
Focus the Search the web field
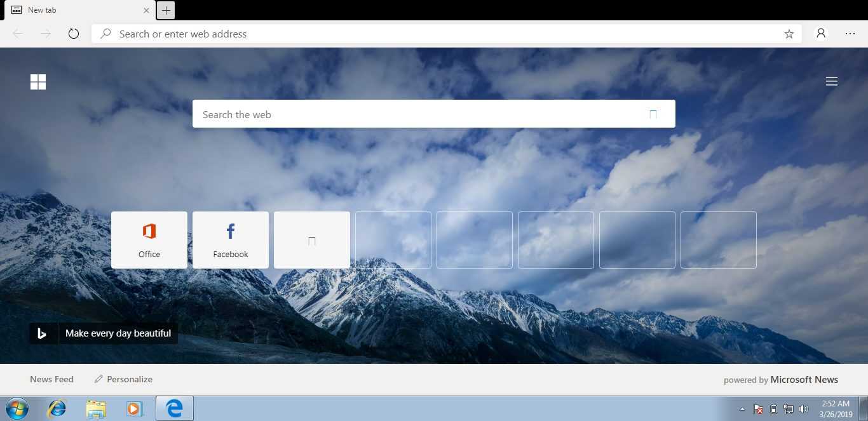pos(419,114)
